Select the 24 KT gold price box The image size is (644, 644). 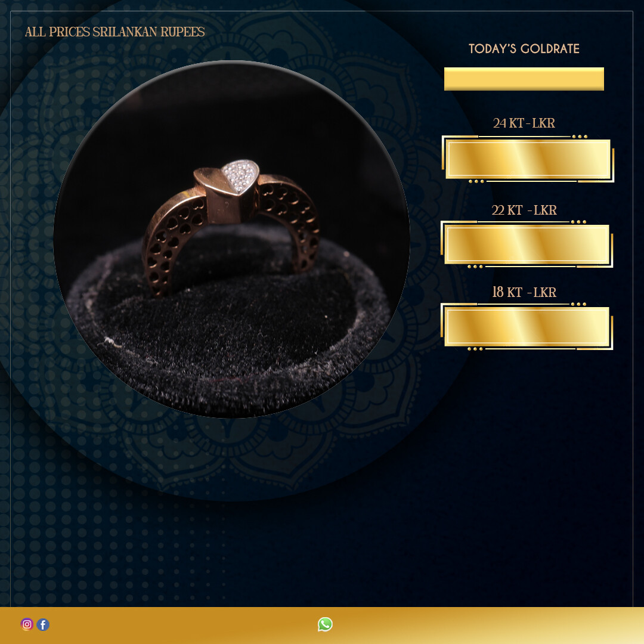pyautogui.click(x=528, y=159)
